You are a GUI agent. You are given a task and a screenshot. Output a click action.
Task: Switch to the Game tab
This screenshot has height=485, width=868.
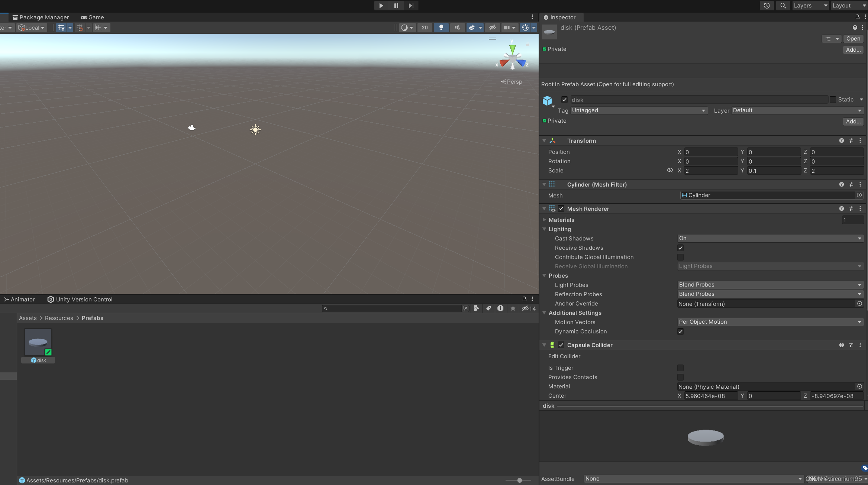click(92, 17)
